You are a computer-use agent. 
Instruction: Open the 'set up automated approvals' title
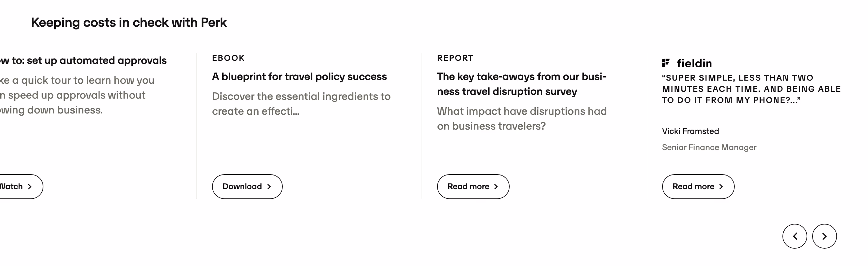click(x=83, y=60)
